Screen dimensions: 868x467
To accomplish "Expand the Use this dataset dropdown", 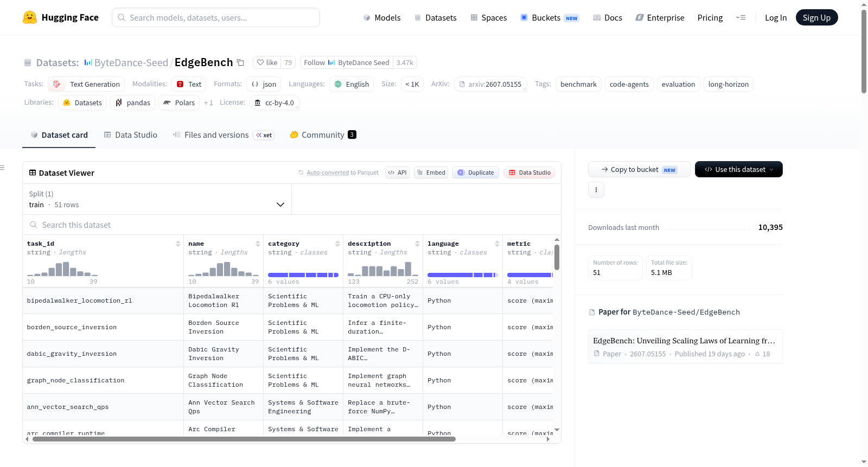I will pos(739,169).
